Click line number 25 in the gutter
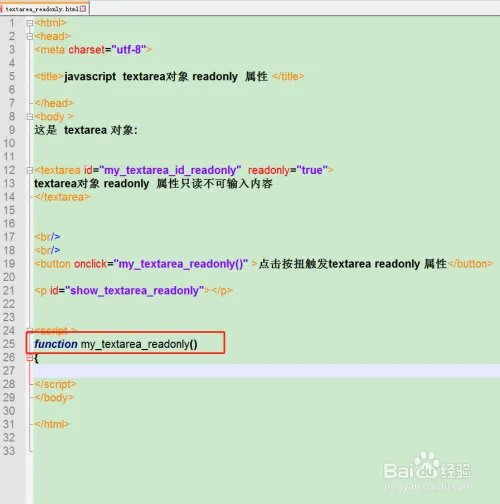The image size is (500, 504). [x=9, y=344]
